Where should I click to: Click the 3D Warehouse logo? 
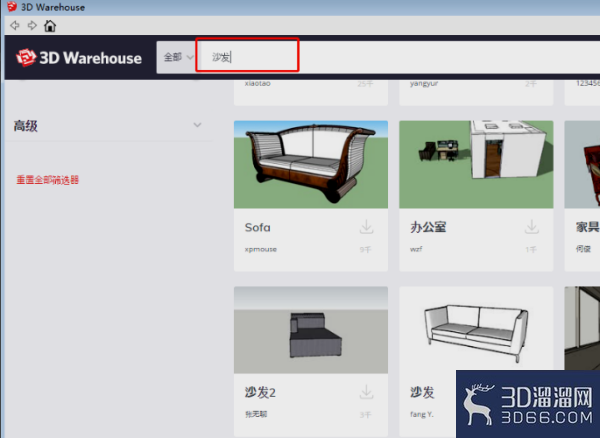pos(79,58)
